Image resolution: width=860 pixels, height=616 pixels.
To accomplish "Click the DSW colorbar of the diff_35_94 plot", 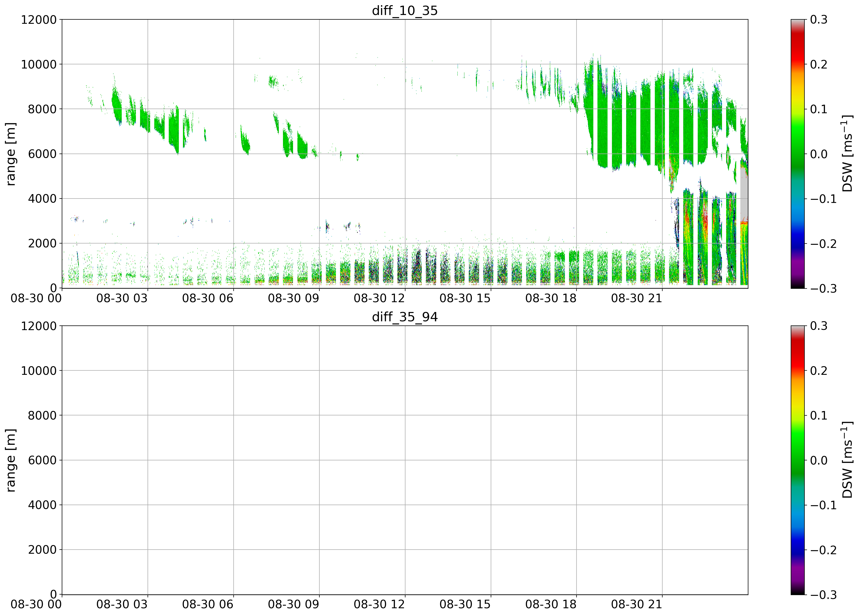I will point(797,460).
